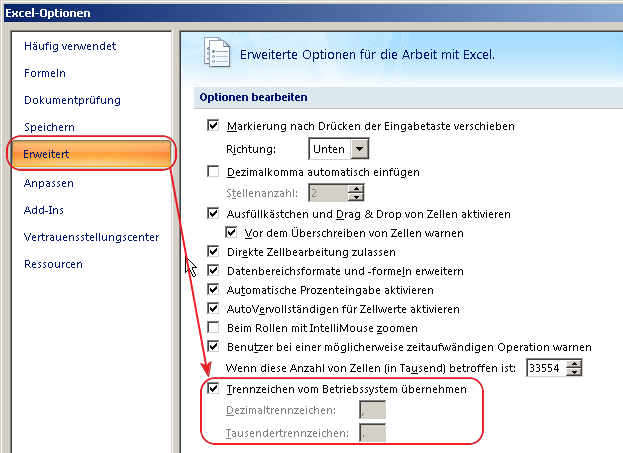This screenshot has height=453, width=623.
Task: Open the Anpassen category
Action: (x=48, y=183)
